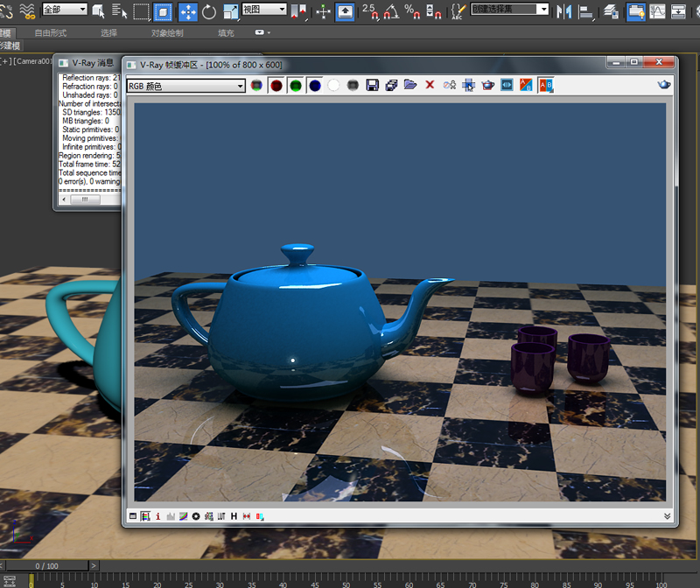Clear the image with red X icon

(x=430, y=86)
